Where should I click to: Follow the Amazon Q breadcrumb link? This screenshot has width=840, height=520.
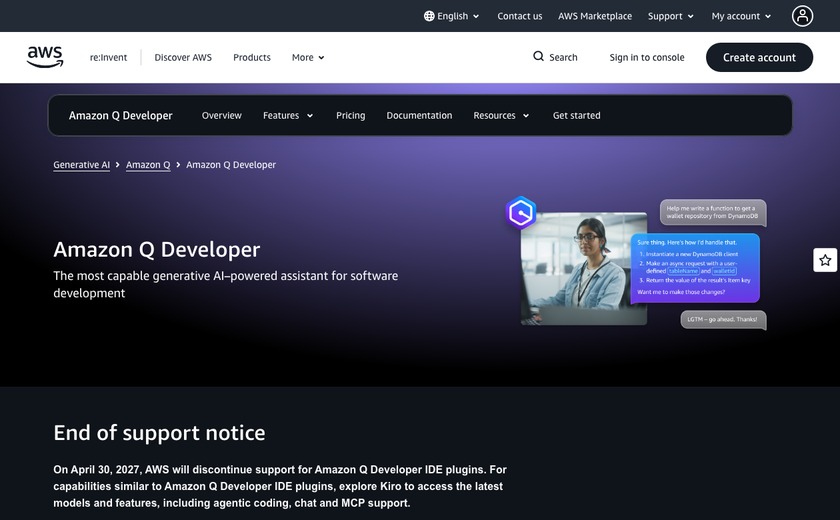tap(148, 164)
